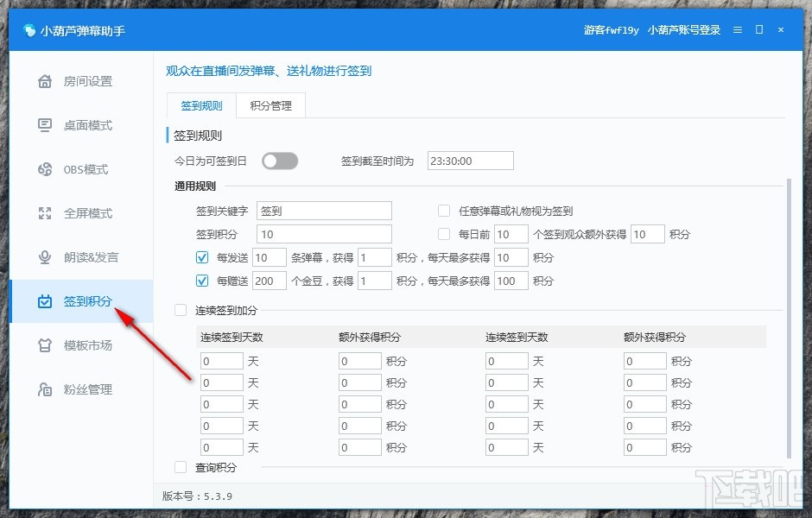This screenshot has width=812, height=518.
Task: Click the vertical scrollbar on right side
Action: coord(788,319)
